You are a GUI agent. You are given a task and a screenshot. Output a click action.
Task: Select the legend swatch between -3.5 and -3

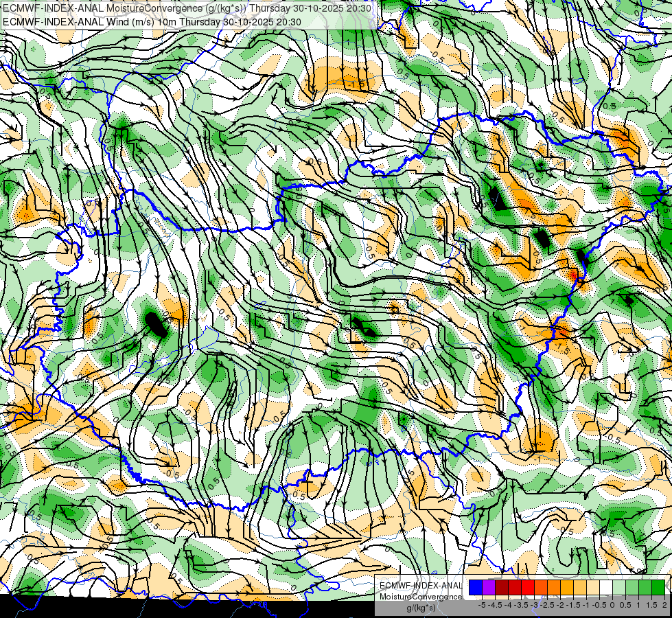528,588
